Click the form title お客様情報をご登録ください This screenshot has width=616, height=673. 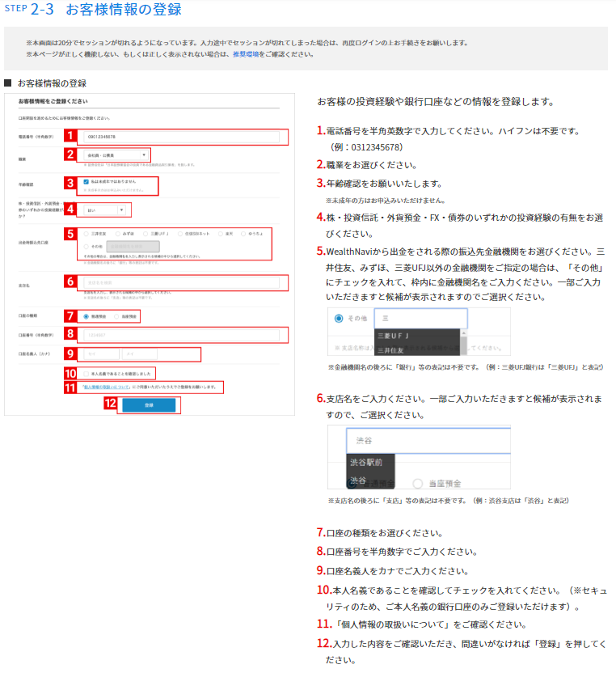coord(53,101)
